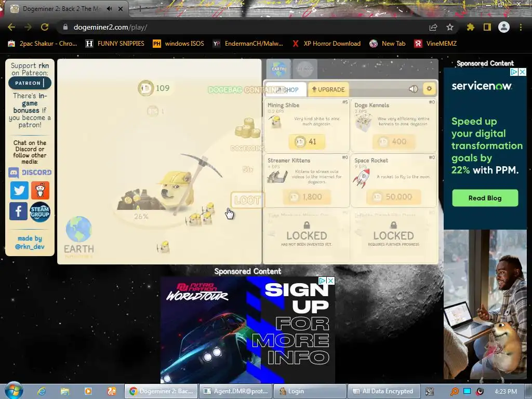The image size is (532, 399).
Task: Open FUNNY SNIPPIES bookmark
Action: click(115, 44)
